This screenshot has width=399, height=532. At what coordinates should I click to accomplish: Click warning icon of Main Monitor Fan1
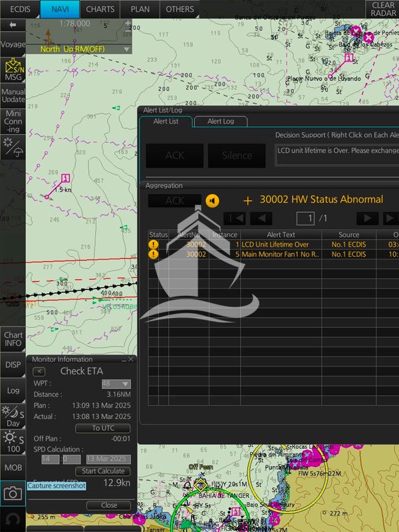[154, 254]
